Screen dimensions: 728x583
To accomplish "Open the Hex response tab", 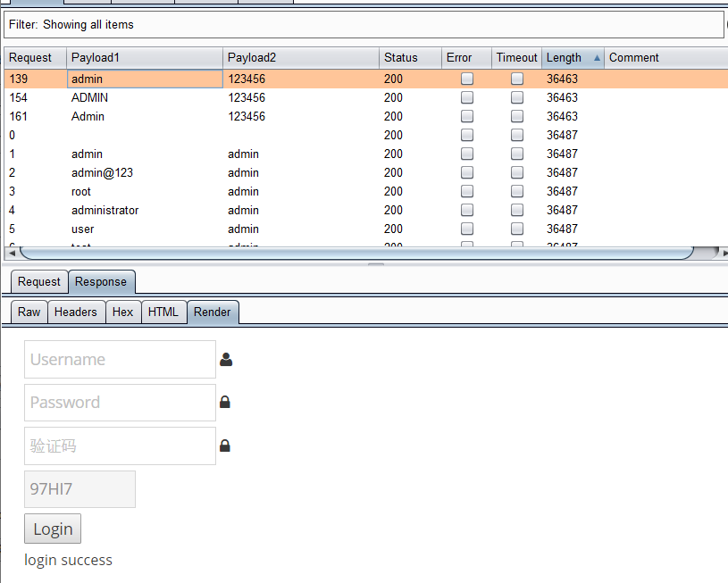I will click(x=123, y=312).
